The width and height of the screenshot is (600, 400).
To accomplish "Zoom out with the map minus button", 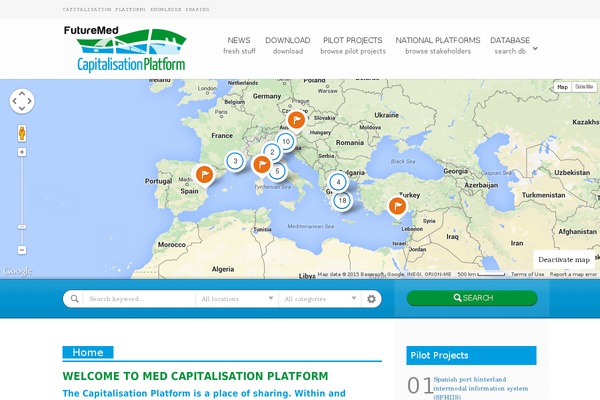I will pyautogui.click(x=22, y=250).
